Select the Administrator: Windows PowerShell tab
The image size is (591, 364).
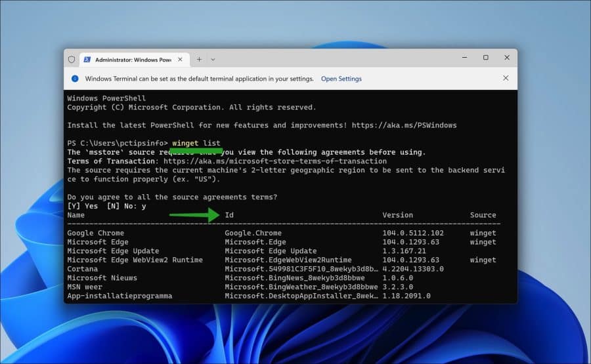134,60
